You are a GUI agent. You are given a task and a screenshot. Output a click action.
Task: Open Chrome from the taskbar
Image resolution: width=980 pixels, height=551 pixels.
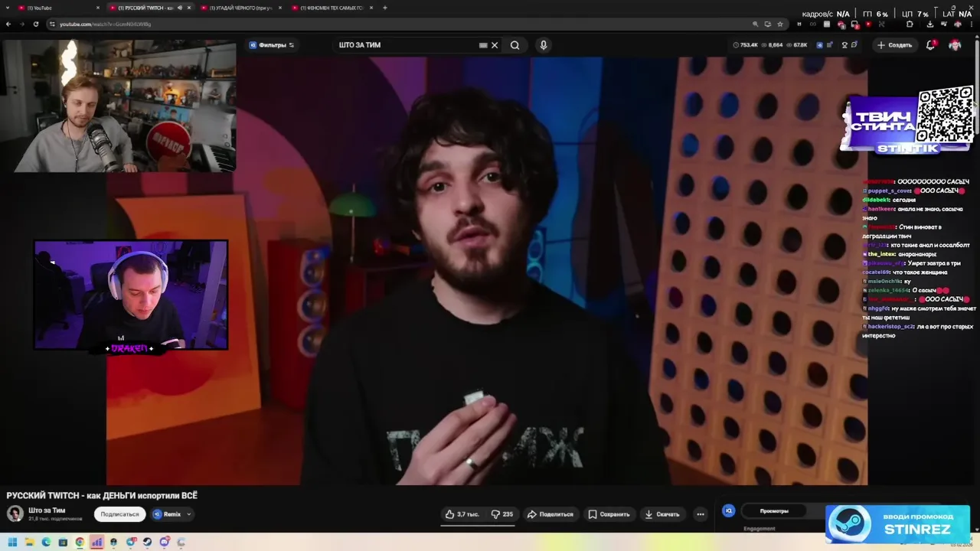click(80, 543)
